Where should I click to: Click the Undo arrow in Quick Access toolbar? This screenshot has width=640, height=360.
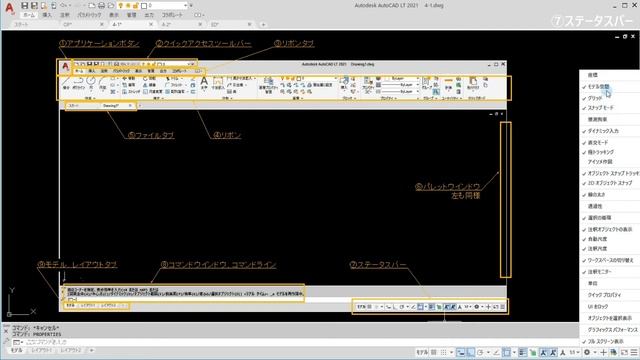click(x=62, y=6)
